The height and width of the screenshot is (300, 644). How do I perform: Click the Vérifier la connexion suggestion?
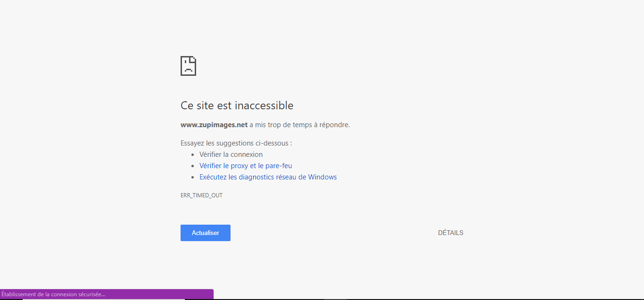tap(231, 154)
